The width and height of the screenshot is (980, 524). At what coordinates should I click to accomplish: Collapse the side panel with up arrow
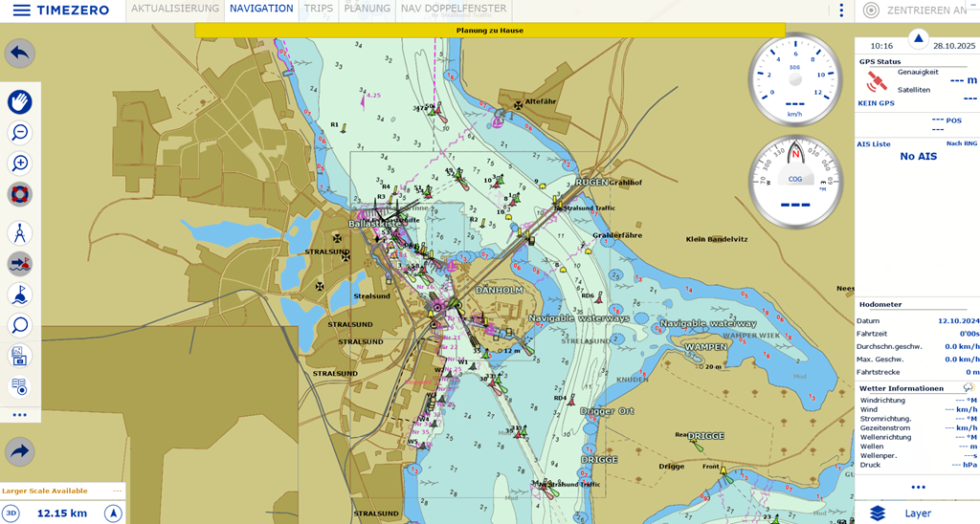point(919,39)
